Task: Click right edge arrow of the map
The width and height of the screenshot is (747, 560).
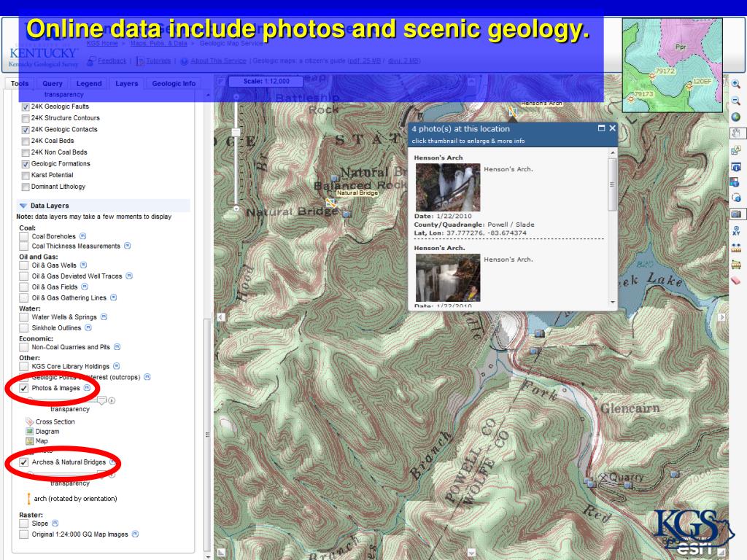Action: [x=721, y=317]
